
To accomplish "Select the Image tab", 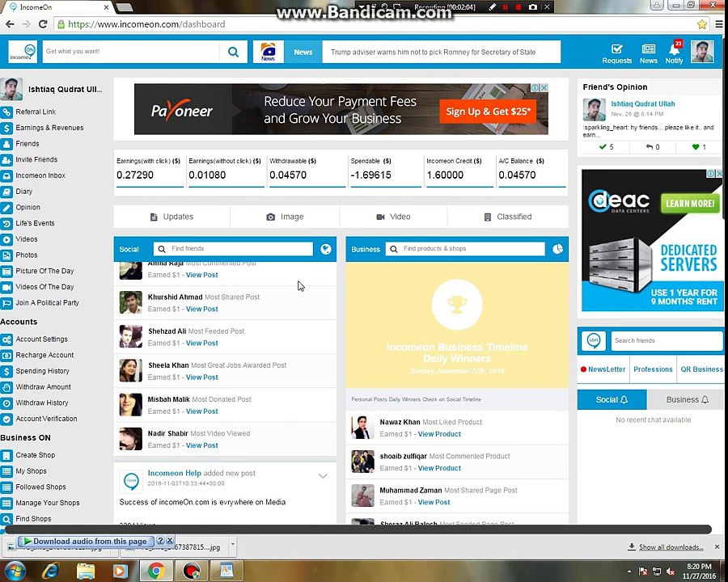I will pyautogui.click(x=285, y=217).
